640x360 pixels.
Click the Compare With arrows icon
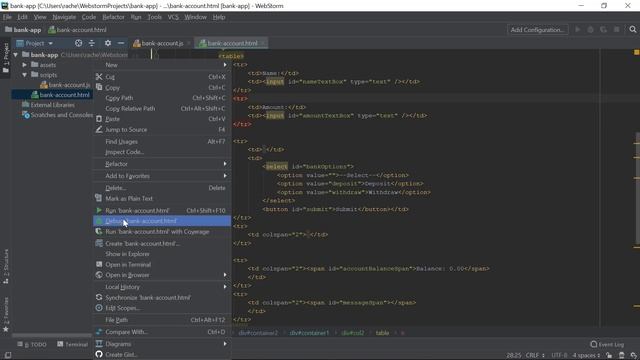(x=99, y=332)
